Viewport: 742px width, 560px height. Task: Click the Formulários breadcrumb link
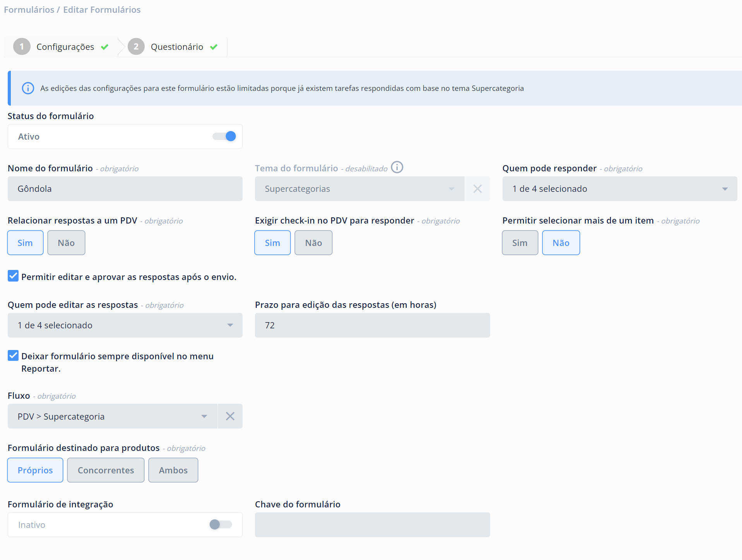(29, 10)
